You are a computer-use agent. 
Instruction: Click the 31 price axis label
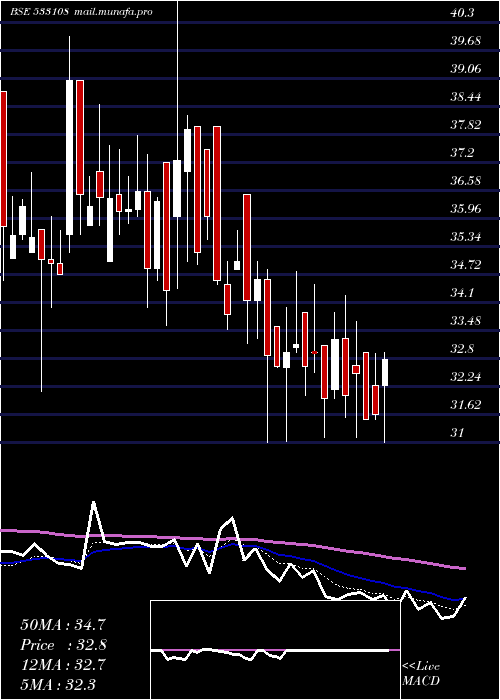[x=457, y=433]
